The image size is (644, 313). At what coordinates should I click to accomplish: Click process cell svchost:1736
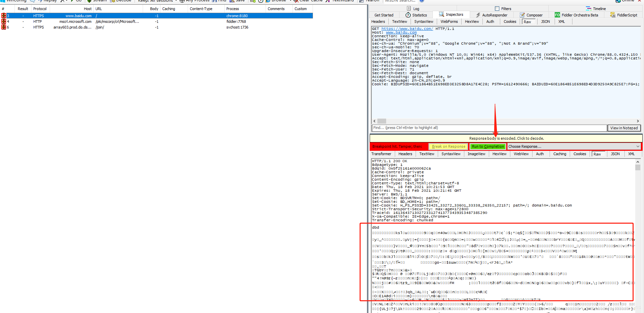point(237,27)
